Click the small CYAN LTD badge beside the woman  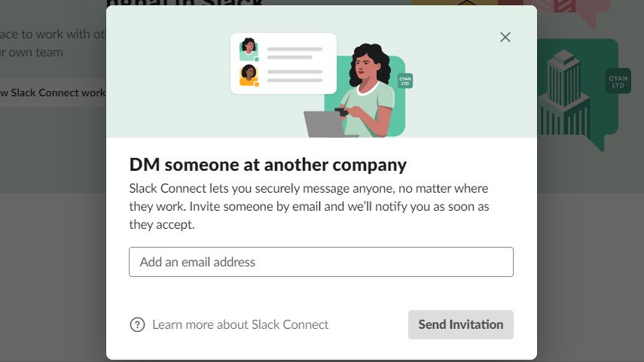pos(405,81)
